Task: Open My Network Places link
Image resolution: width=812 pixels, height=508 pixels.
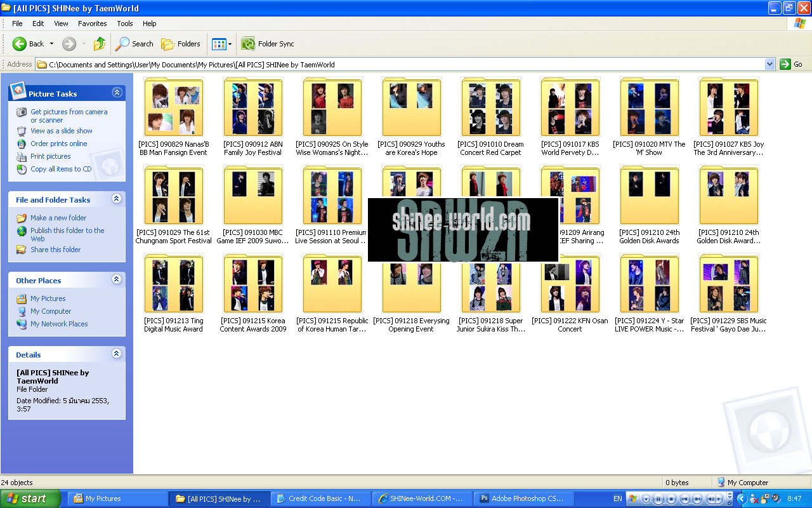Action: [59, 324]
